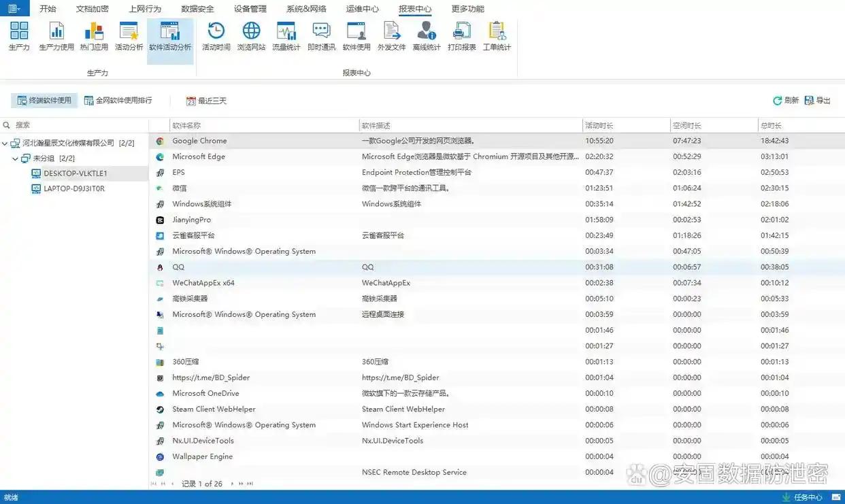Screen dimensions: 845x504
Task: Collapse the 河北瀚星辰文化传媒有限公司 tree node
Action: pyautogui.click(x=5, y=144)
